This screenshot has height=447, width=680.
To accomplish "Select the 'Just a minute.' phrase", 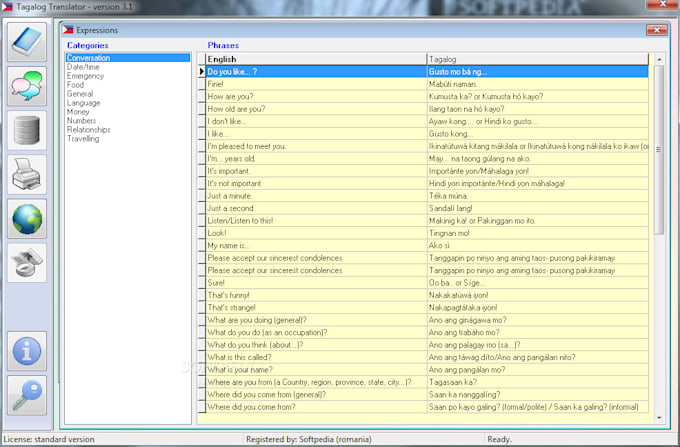I will coord(316,196).
